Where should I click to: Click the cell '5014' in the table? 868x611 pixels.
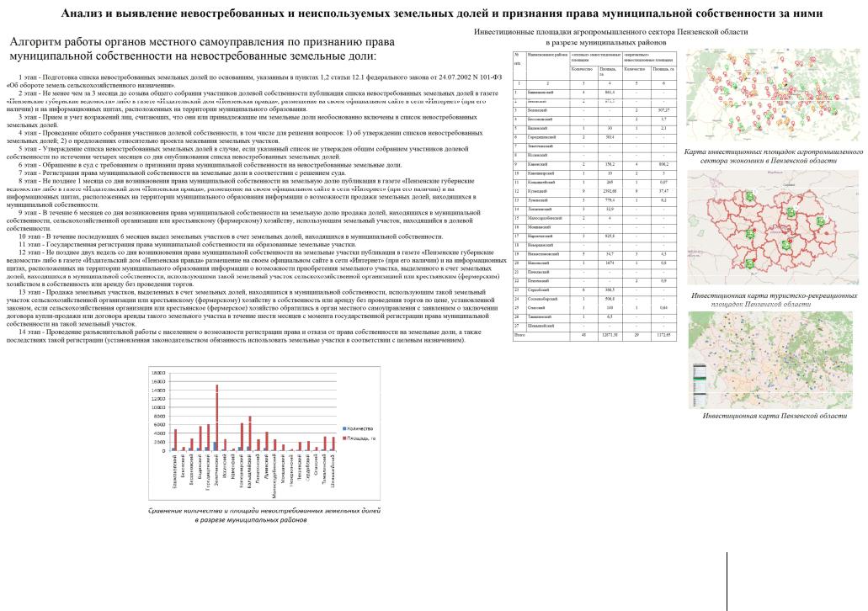[610, 136]
